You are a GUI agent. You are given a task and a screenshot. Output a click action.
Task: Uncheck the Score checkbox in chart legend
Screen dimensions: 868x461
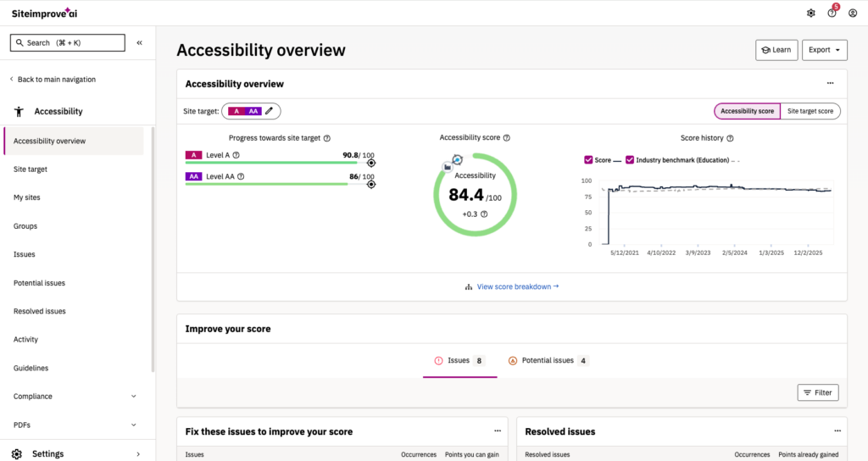588,160
